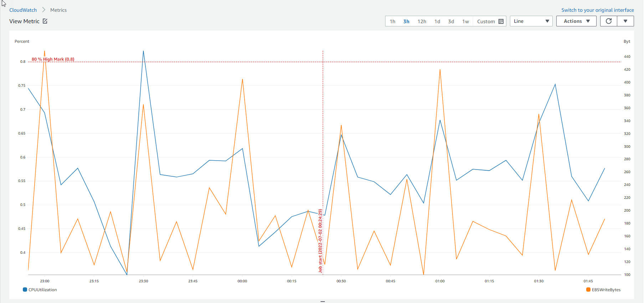
Task: Click the 0.75 left axis tick value
Action: coord(22,86)
